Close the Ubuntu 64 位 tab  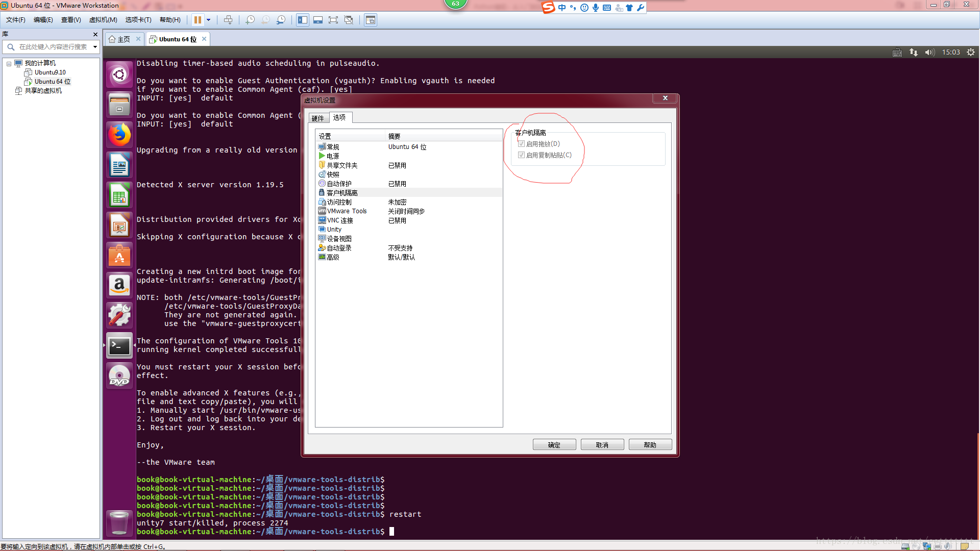(204, 39)
